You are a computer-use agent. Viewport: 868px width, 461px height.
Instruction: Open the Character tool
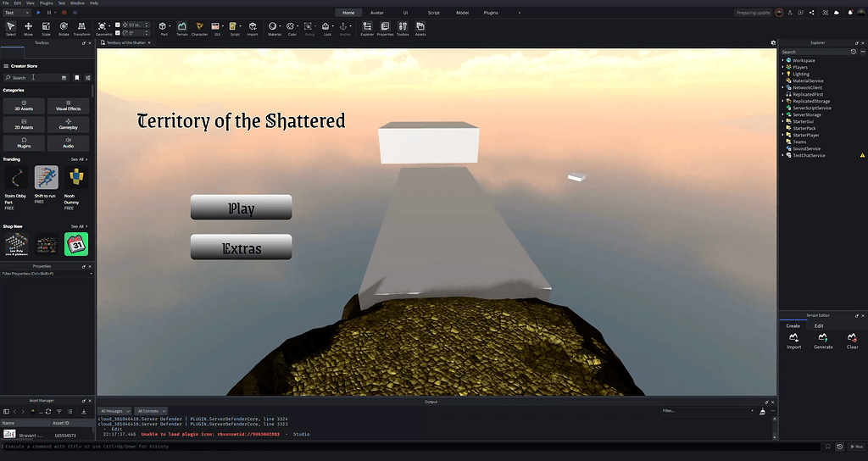tap(199, 29)
